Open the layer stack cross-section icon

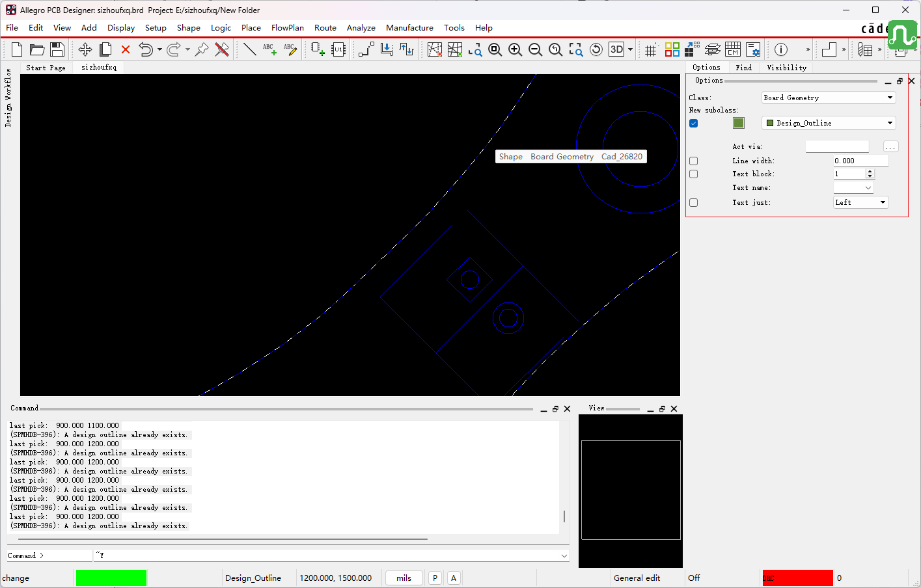713,49
